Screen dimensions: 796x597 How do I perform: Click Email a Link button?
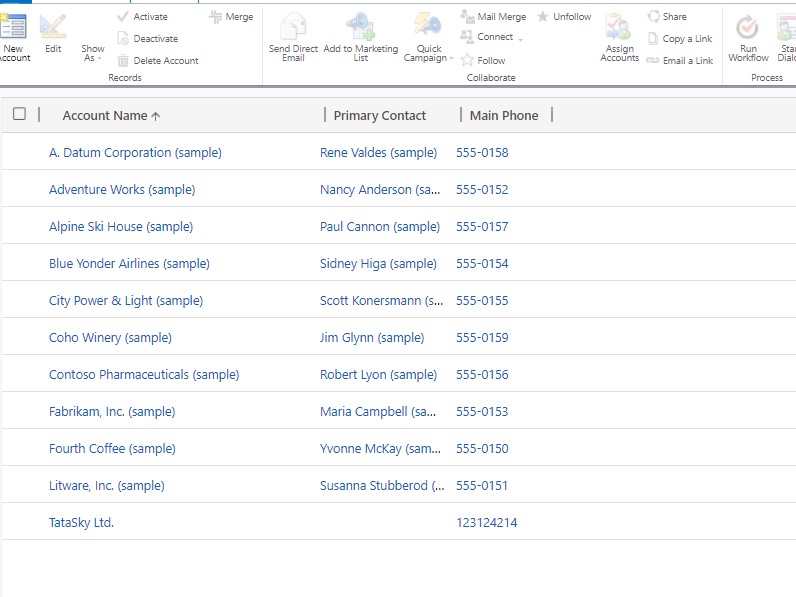point(680,60)
